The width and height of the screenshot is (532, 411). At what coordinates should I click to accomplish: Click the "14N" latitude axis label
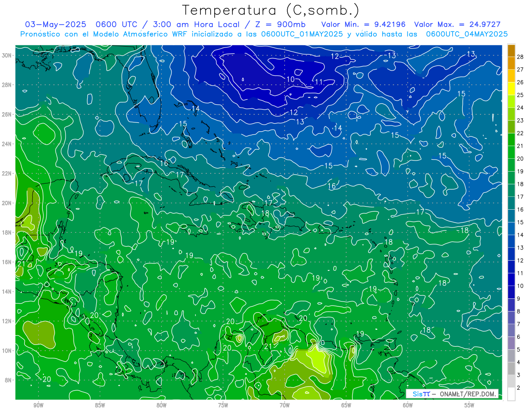[x=8, y=292]
